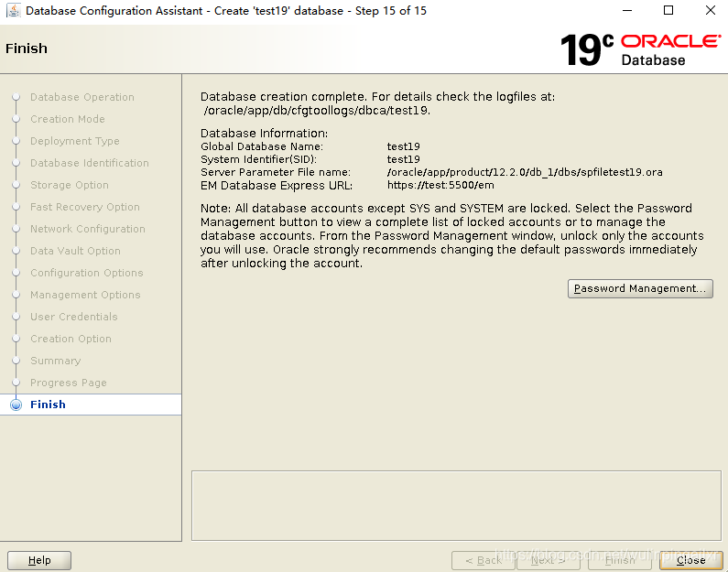Open Password Management dialog
728x572 pixels.
pos(640,288)
